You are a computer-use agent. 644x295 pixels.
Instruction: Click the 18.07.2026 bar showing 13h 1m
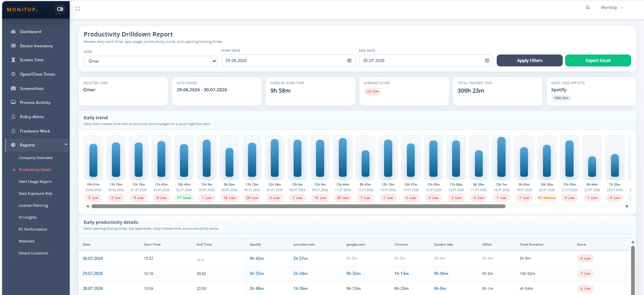click(x=501, y=157)
